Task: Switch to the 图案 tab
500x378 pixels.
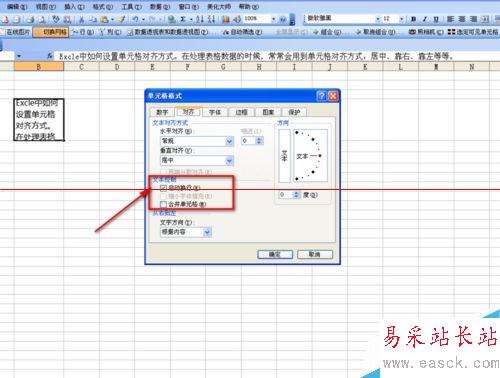Action: coord(268,112)
